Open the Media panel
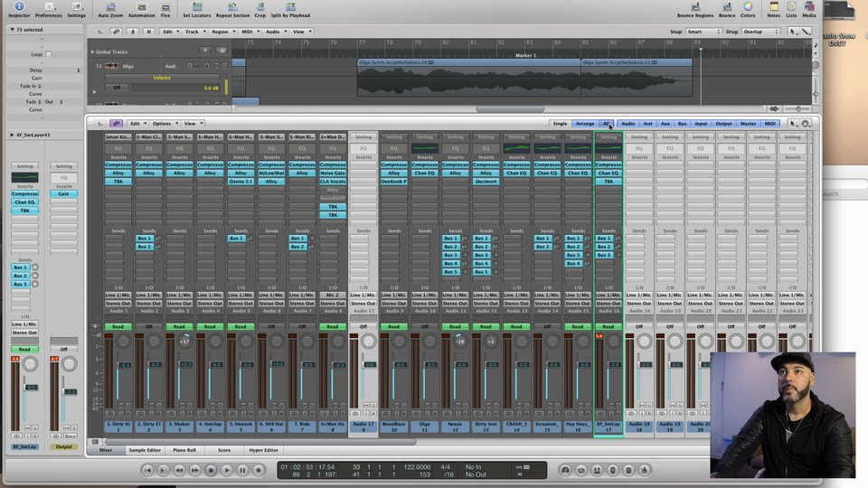The height and width of the screenshot is (488, 868). pyautogui.click(x=808, y=8)
